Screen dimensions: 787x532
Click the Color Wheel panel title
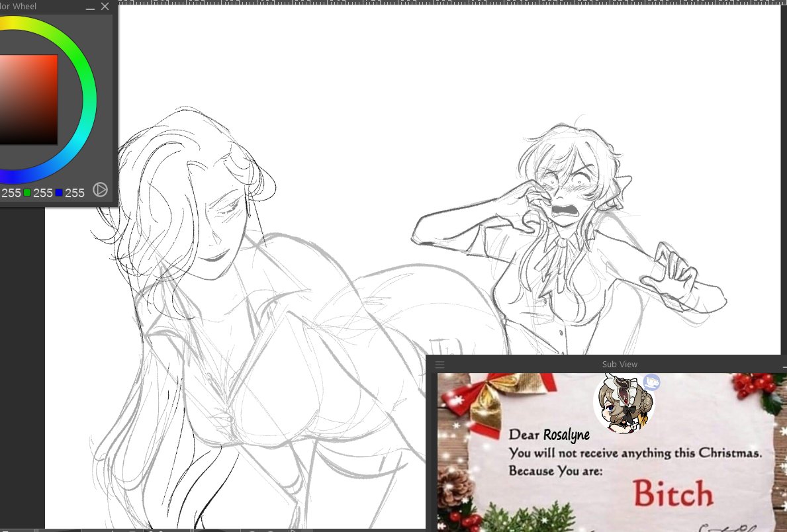(18, 7)
